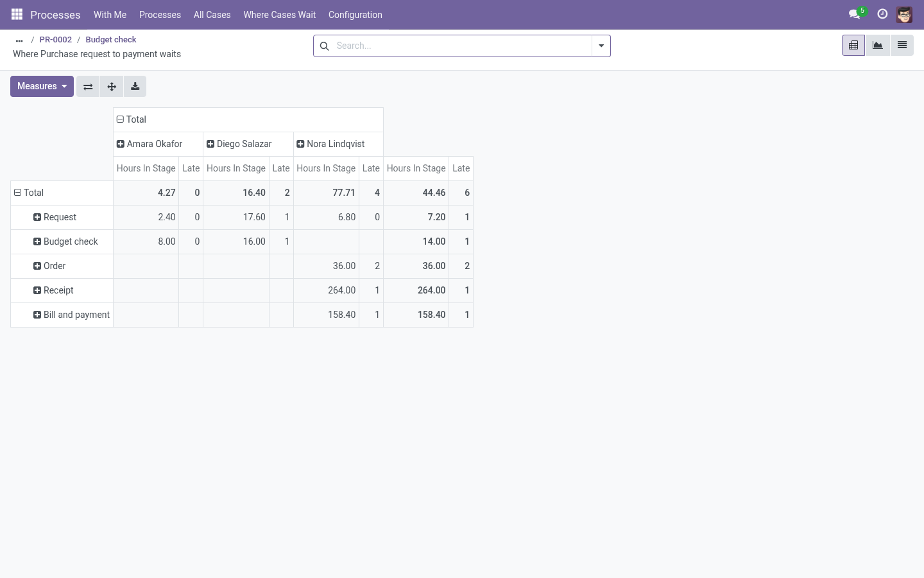Expand the Nora Lindqvist column
The image size is (924, 578).
click(338, 144)
